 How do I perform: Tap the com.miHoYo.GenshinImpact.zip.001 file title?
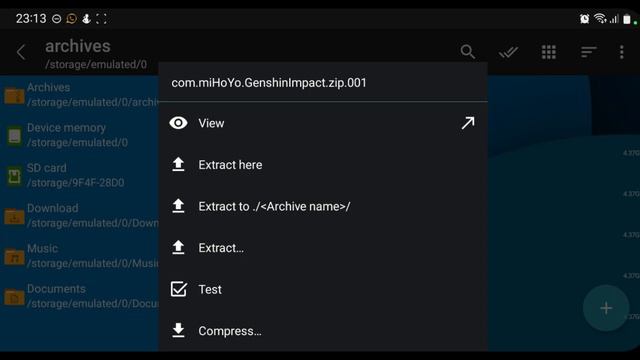point(269,83)
